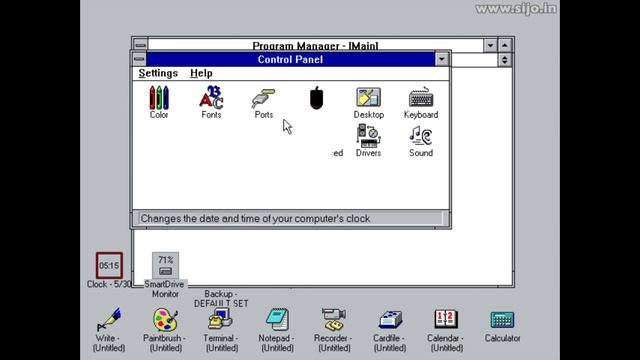Minimize the Control Panel window
This screenshot has width=640, height=360.
tap(442, 60)
